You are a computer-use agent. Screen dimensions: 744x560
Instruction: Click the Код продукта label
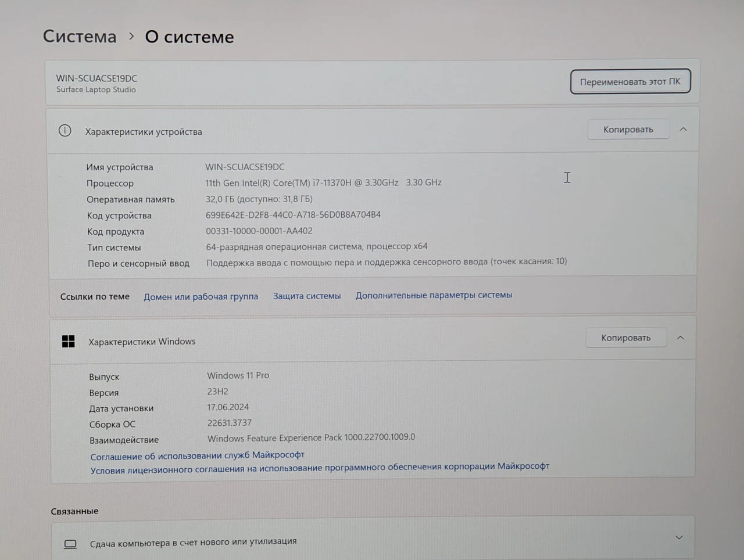click(116, 232)
